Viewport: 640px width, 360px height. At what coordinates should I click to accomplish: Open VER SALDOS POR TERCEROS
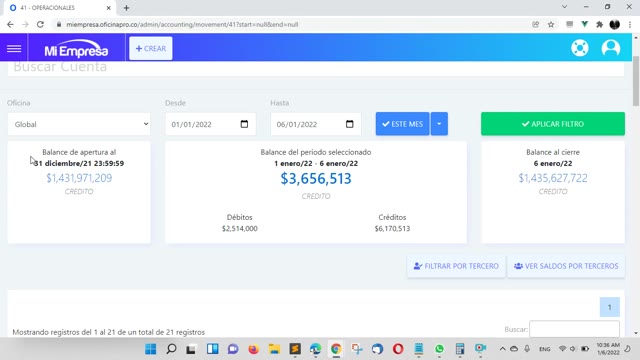pyautogui.click(x=566, y=266)
